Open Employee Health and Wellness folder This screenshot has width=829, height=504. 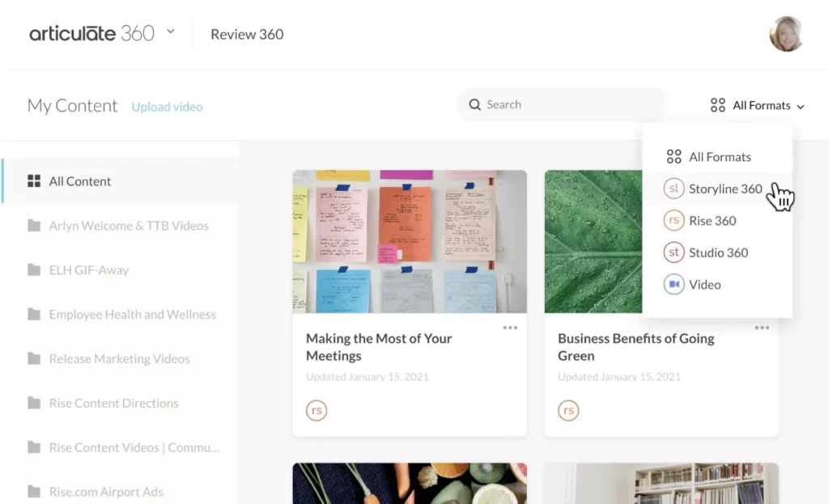pyautogui.click(x=132, y=315)
